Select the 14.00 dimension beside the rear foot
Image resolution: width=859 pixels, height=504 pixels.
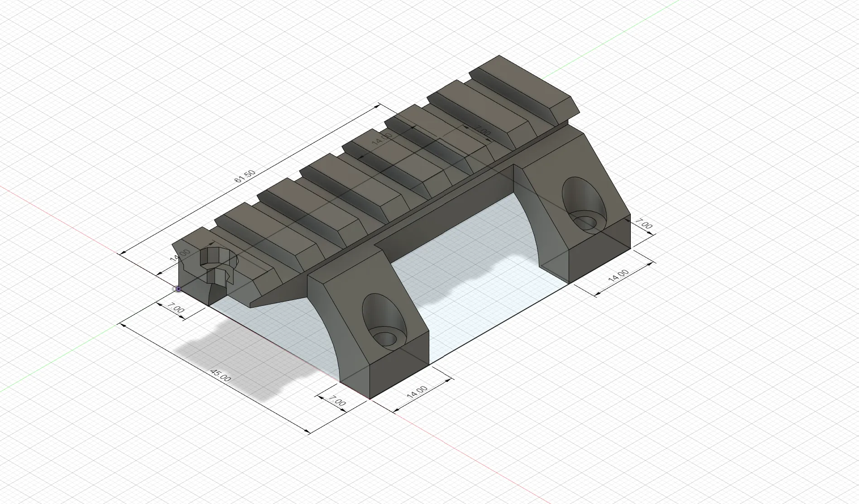[x=618, y=276]
